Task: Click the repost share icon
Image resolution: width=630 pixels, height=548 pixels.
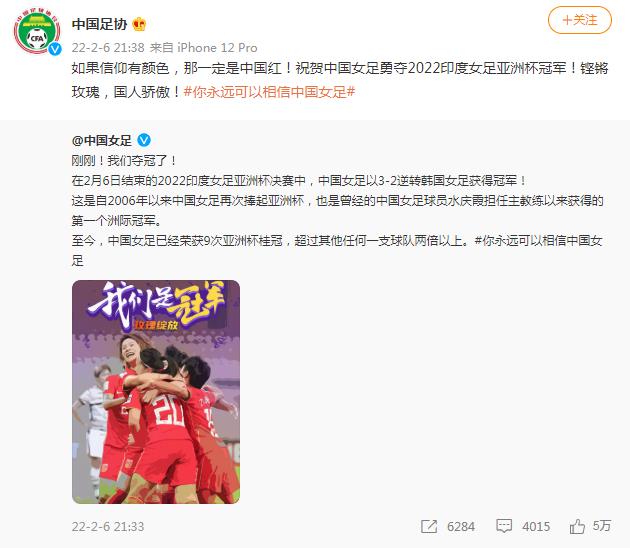Action: 429,526
